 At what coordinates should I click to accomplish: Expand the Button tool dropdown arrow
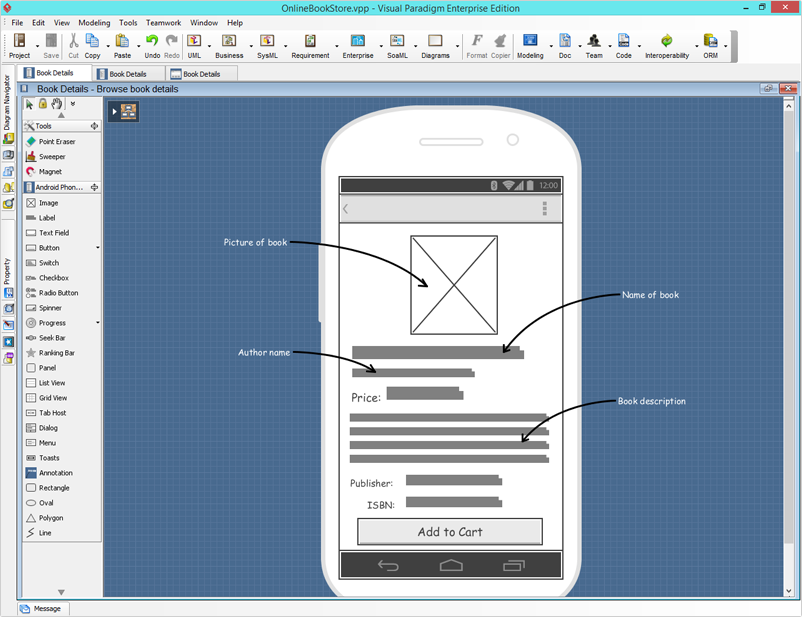pyautogui.click(x=96, y=247)
